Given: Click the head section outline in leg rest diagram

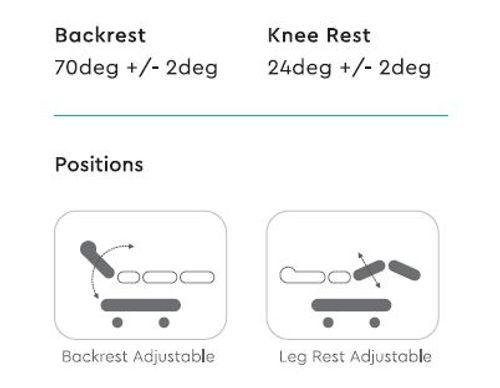Looking at the screenshot, I should coord(302,275).
